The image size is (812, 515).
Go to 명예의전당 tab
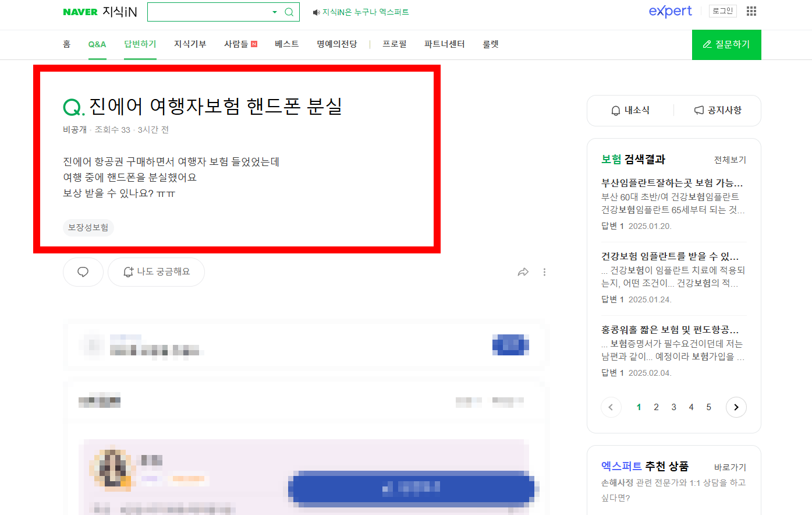coord(337,44)
